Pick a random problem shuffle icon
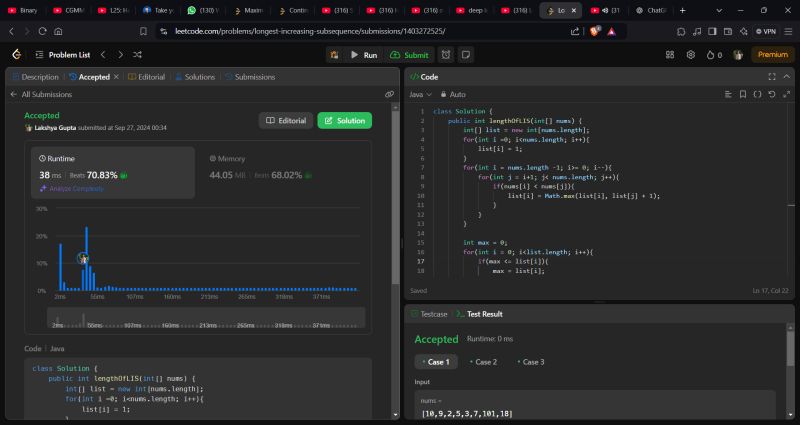The image size is (800, 425). pos(137,55)
